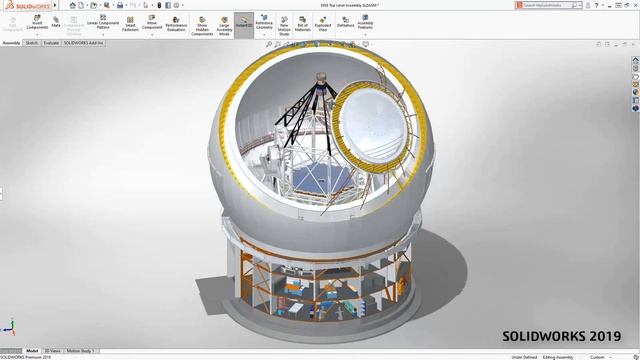Toggle Large Assembly Mode
Viewport: 640px width, 360px height.
224,26
